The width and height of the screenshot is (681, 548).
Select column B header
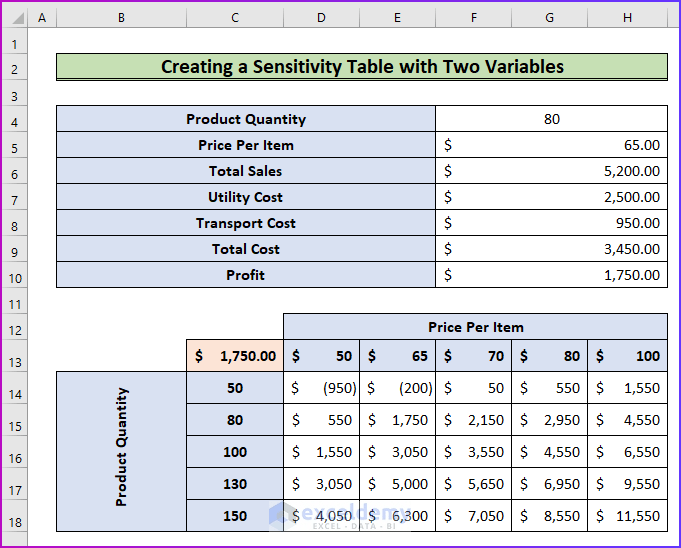(x=122, y=17)
